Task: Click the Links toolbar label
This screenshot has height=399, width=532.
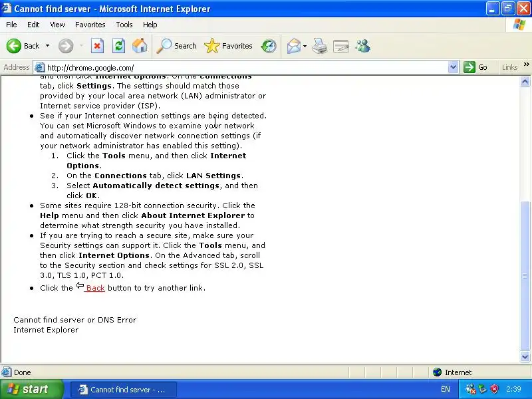Action: [509, 67]
